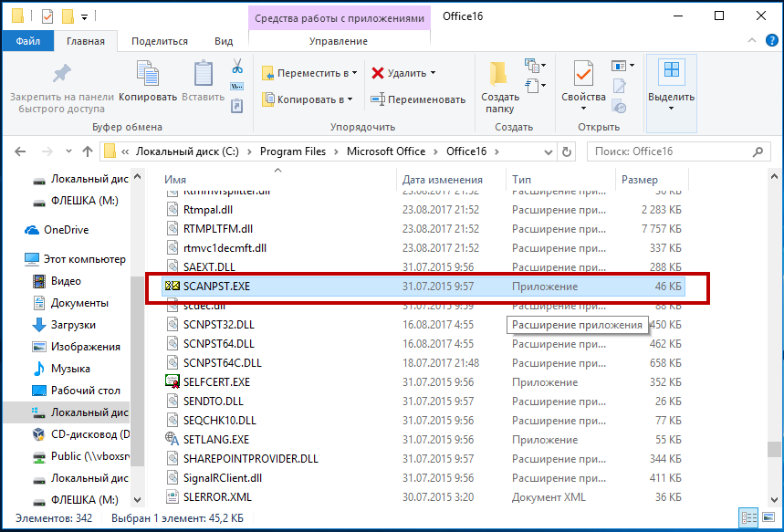Switch to large icons view
Screen dimensions: 784x532
(768, 518)
